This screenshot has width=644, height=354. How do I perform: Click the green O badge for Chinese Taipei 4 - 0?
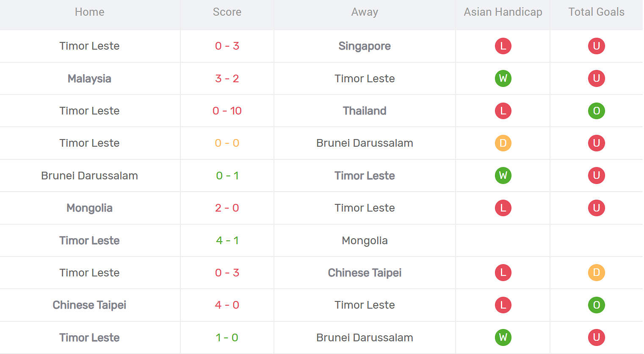[596, 305]
